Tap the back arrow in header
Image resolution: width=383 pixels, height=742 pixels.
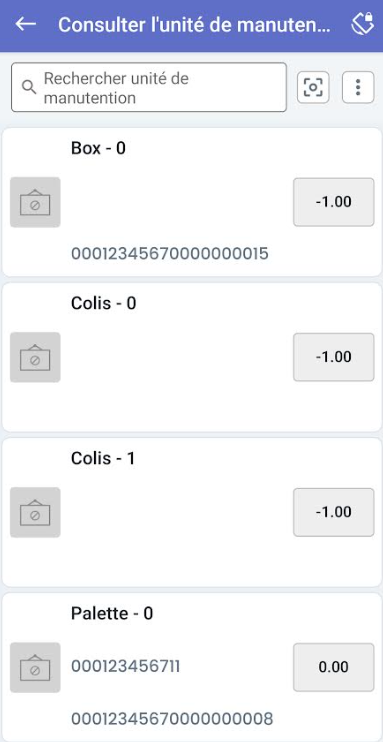click(26, 24)
